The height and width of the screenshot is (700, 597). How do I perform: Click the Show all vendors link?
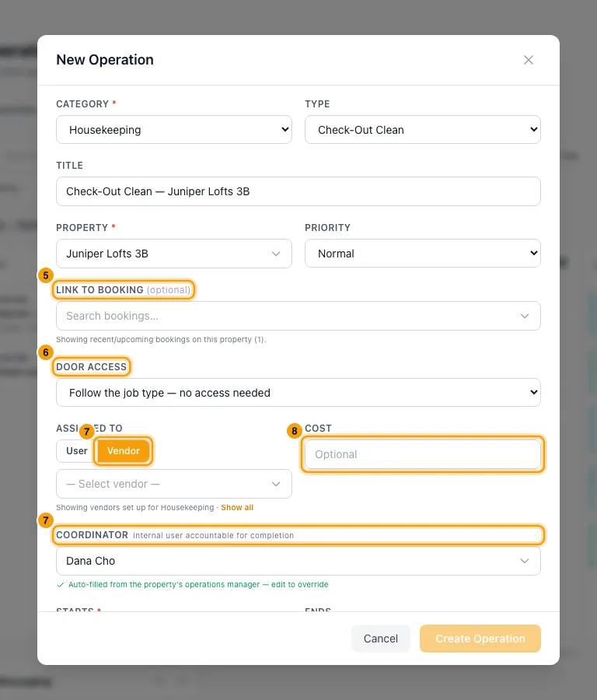click(x=237, y=508)
